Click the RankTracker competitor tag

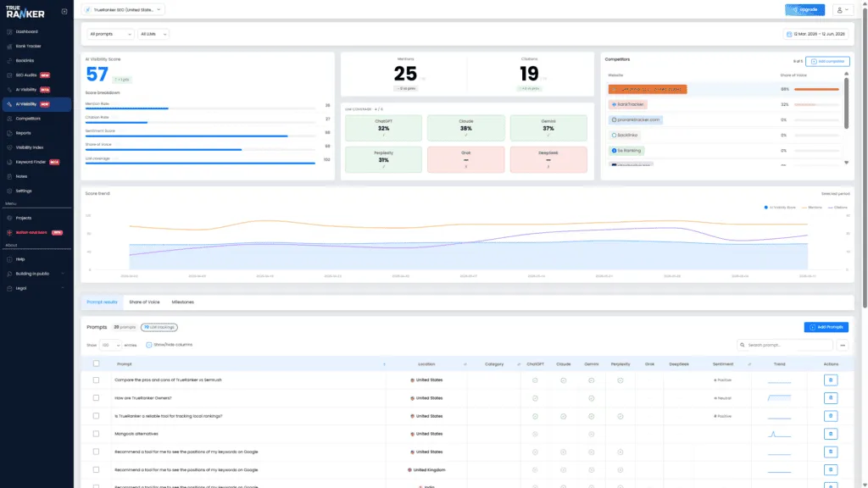[628, 104]
